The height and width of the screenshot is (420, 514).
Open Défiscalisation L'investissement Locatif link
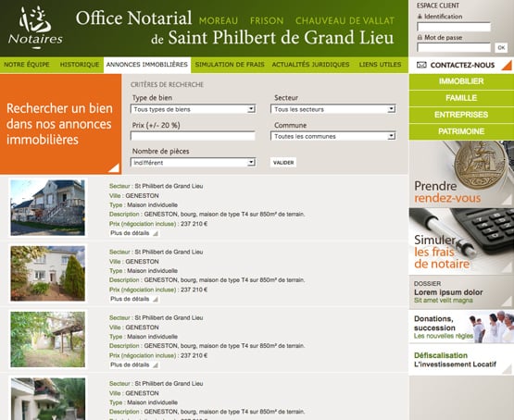(461, 360)
